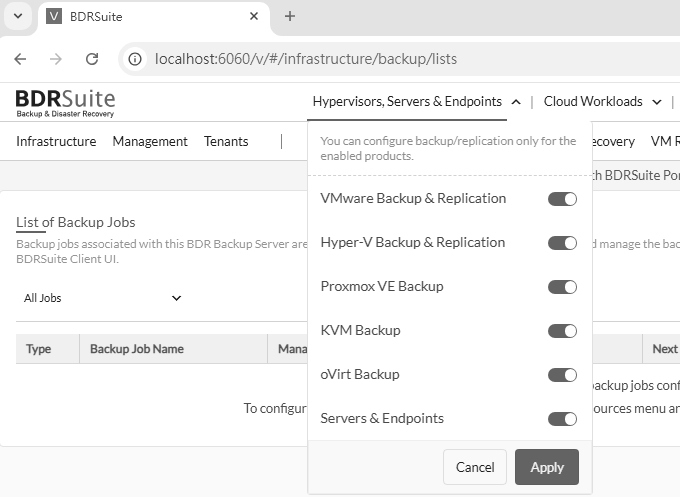
Task: Click the Servers & Endpoints label
Action: pyautogui.click(x=382, y=418)
